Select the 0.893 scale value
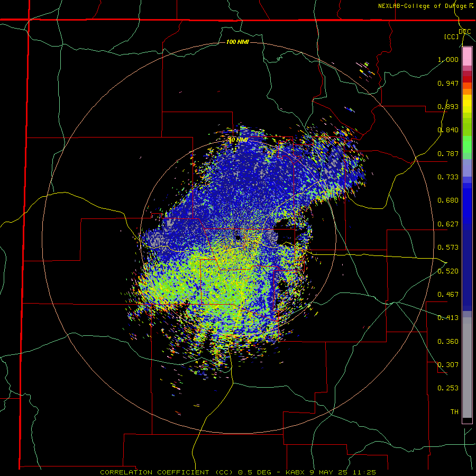The height and width of the screenshot is (476, 476). click(x=448, y=106)
